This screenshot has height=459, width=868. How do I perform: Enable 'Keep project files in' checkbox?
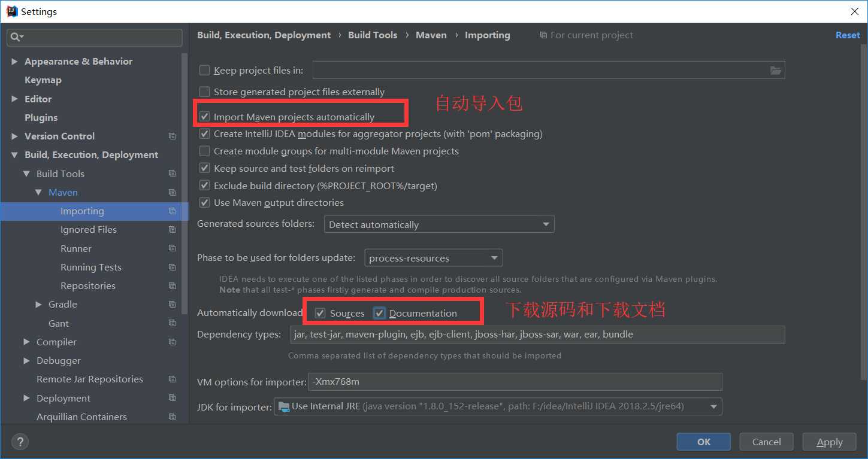205,71
